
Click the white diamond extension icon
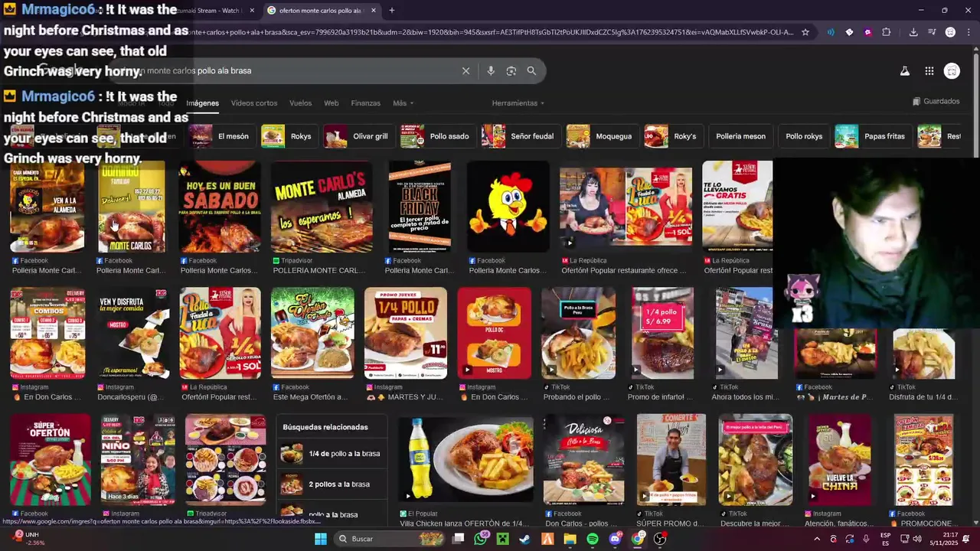[x=849, y=32]
